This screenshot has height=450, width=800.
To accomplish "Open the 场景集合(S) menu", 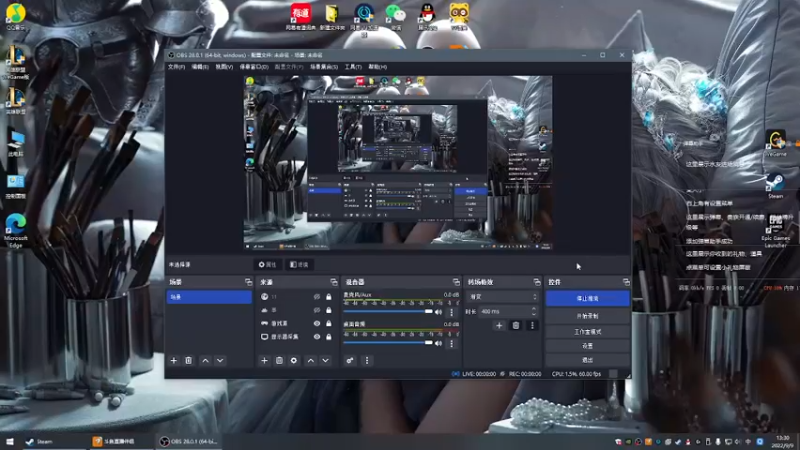I will coord(324,67).
